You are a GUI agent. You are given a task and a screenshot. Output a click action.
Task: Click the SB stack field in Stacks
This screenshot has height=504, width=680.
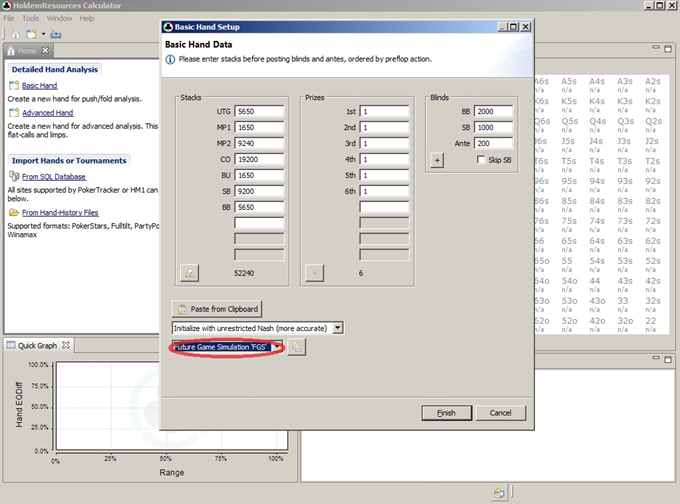[x=259, y=191]
